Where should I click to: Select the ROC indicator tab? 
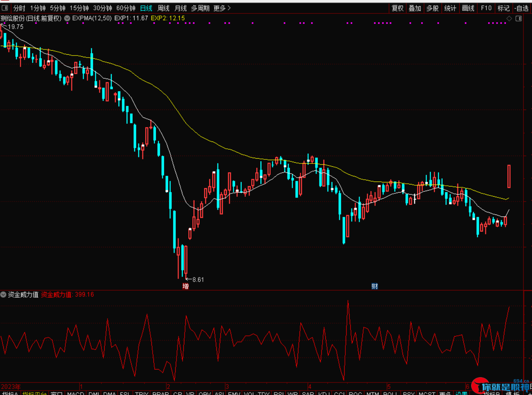click(355, 393)
